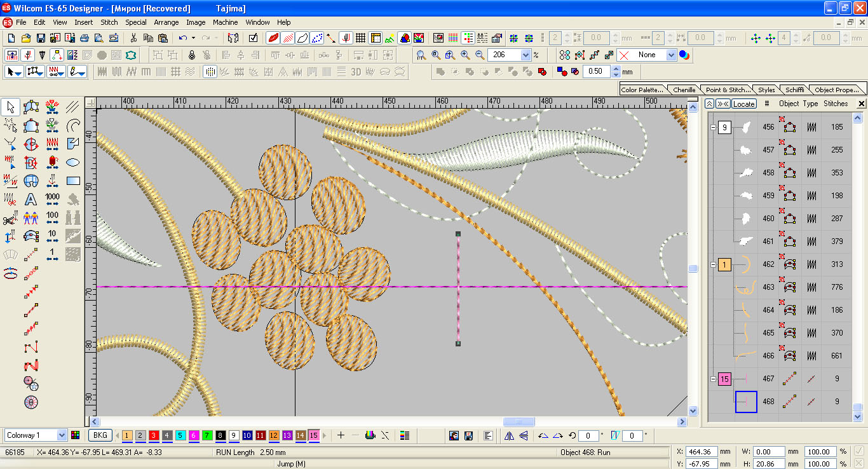Open the Arrange menu

166,22
